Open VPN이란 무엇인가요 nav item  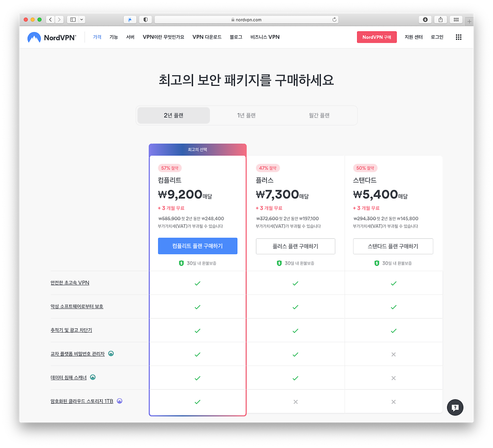(164, 37)
